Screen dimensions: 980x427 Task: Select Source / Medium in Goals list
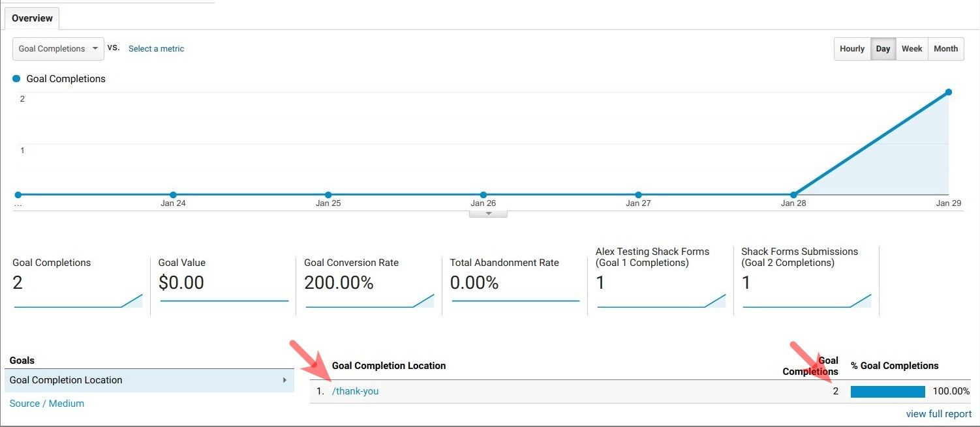pyautogui.click(x=47, y=404)
